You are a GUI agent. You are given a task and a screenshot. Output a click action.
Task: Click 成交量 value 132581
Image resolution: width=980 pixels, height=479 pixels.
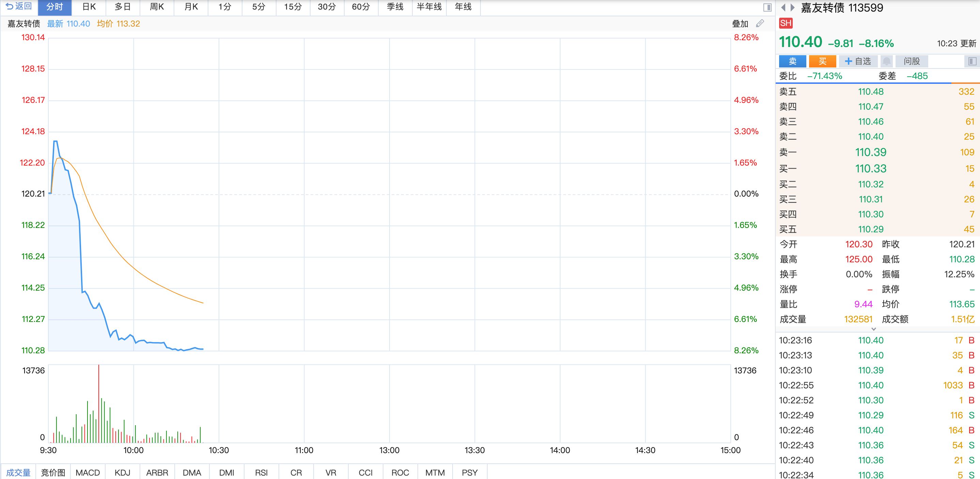[858, 319]
